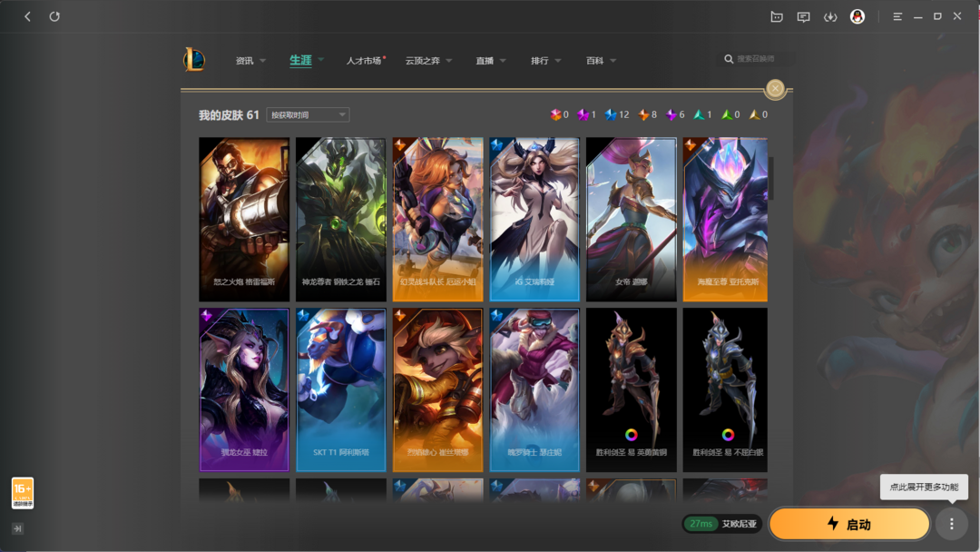Open the 幻灵战斗队长 厄运小姐 skin card

pyautogui.click(x=437, y=220)
